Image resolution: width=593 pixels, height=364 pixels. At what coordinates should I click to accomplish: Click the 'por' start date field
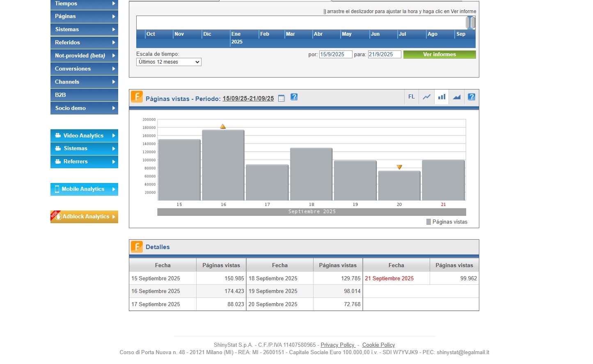335,55
